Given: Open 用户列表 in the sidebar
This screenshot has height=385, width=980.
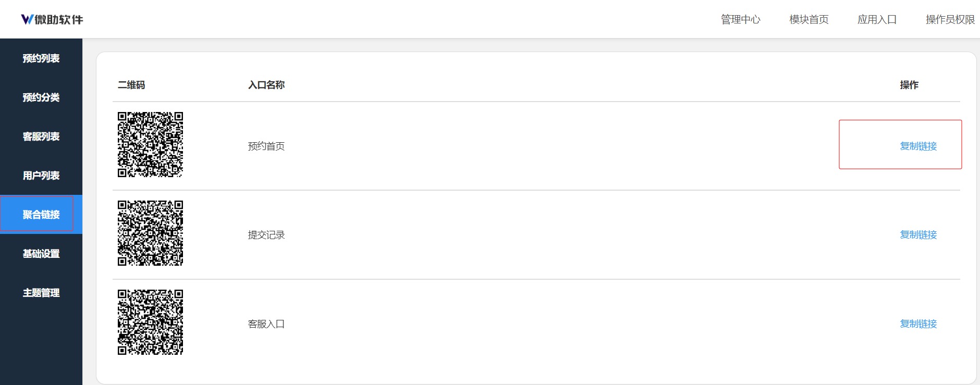Looking at the screenshot, I should [41, 176].
